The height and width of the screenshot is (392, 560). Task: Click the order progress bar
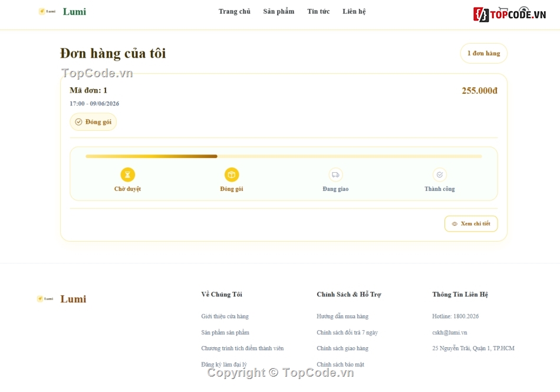pyautogui.click(x=284, y=156)
